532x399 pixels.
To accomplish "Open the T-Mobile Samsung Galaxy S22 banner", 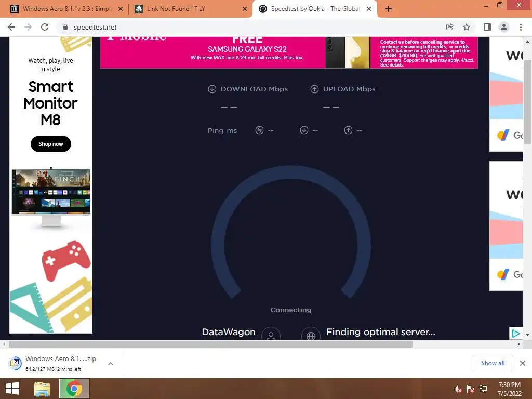I will click(289, 52).
